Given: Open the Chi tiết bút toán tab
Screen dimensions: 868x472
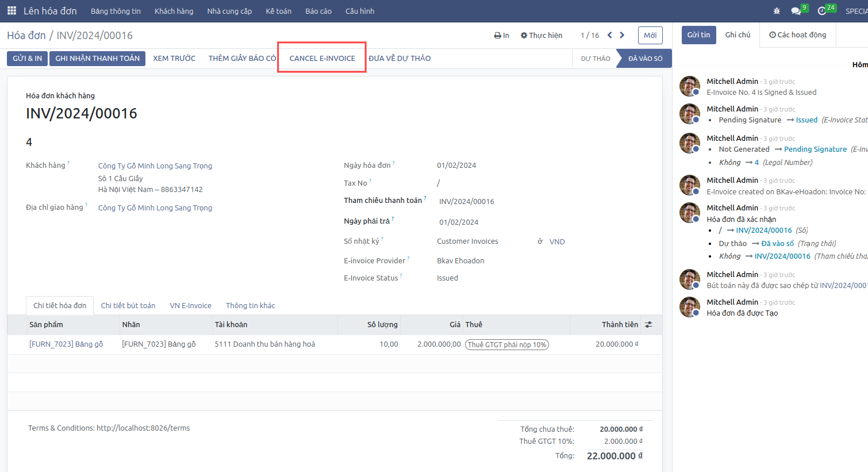Looking at the screenshot, I should 128,305.
